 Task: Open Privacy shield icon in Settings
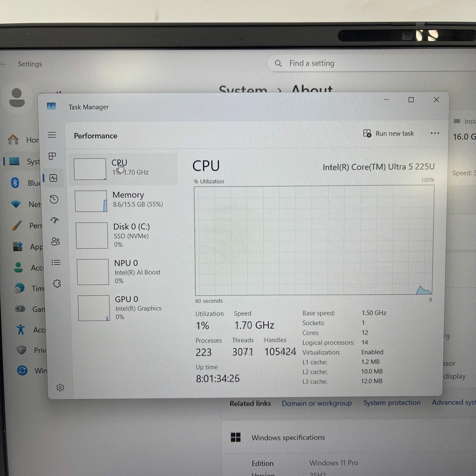pyautogui.click(x=21, y=350)
